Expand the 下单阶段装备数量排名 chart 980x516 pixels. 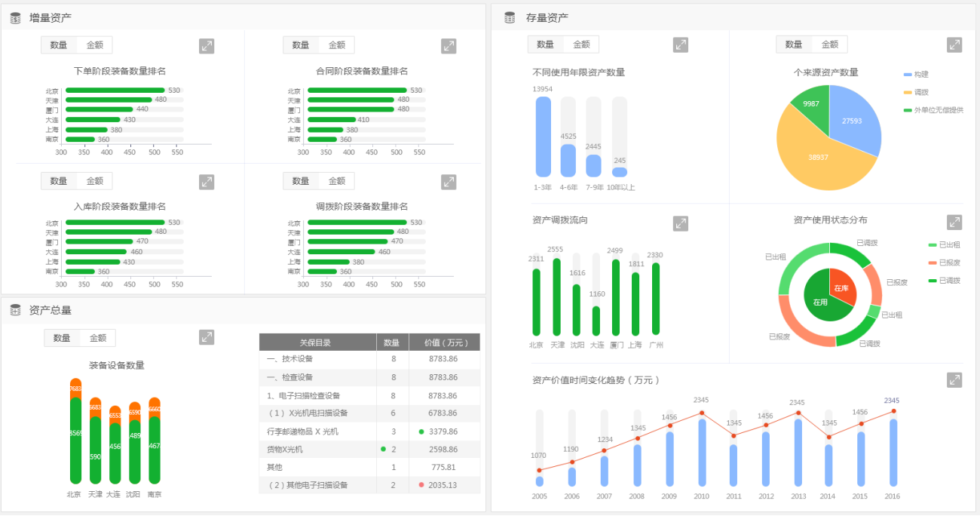point(207,46)
